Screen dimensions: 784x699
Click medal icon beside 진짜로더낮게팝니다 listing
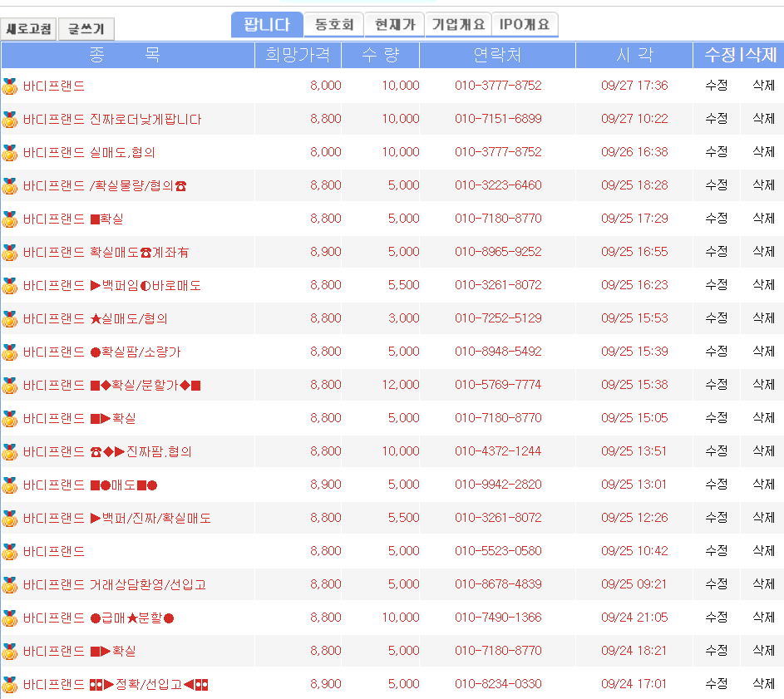tap(9, 119)
